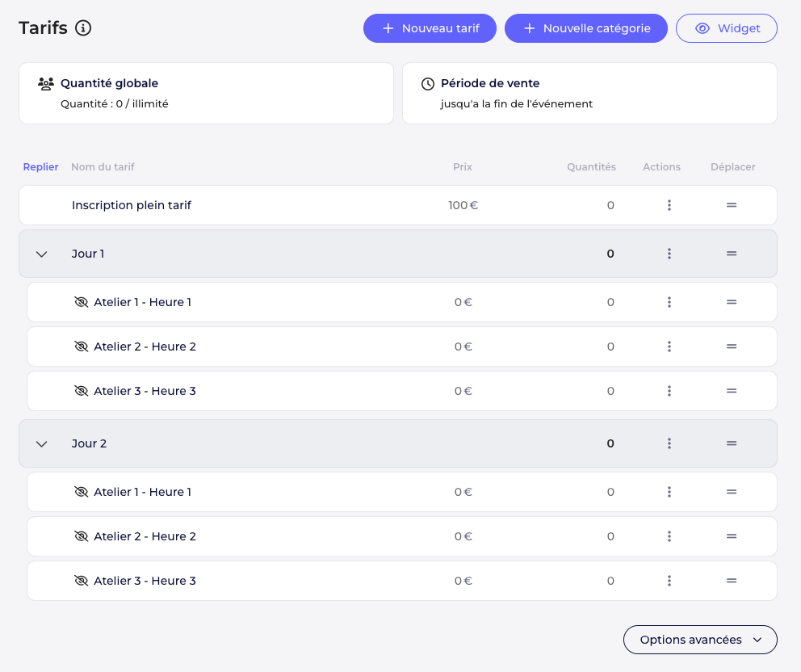Open the Quantité globale card
Image resolution: width=801 pixels, height=672 pixels.
206,93
